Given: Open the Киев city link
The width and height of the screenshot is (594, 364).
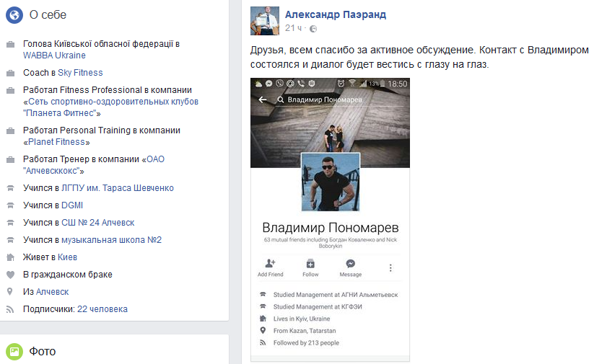Looking at the screenshot, I should [x=68, y=257].
